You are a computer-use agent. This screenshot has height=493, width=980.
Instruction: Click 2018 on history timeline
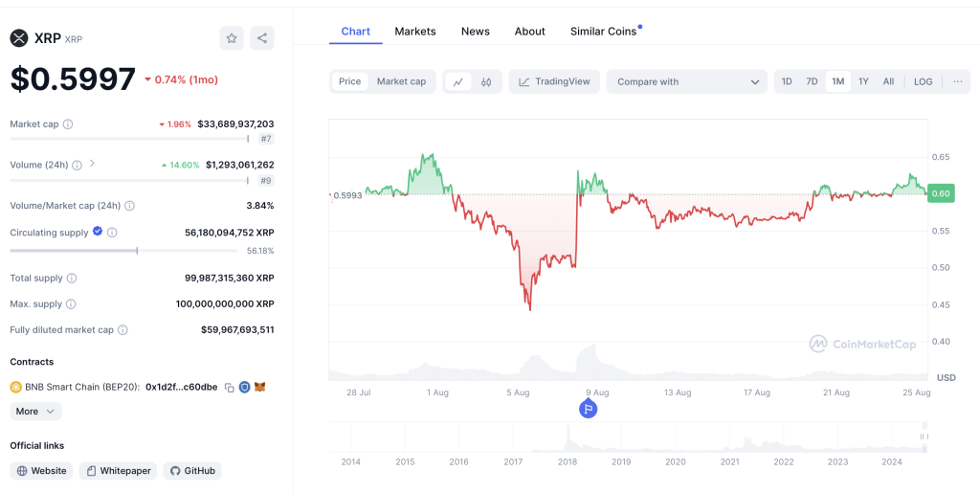pyautogui.click(x=568, y=461)
